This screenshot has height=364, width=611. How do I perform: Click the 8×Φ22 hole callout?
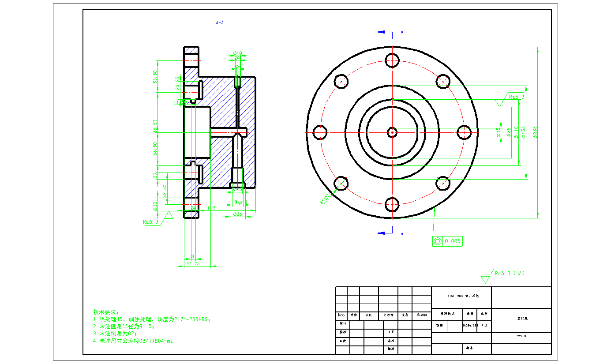(327, 198)
